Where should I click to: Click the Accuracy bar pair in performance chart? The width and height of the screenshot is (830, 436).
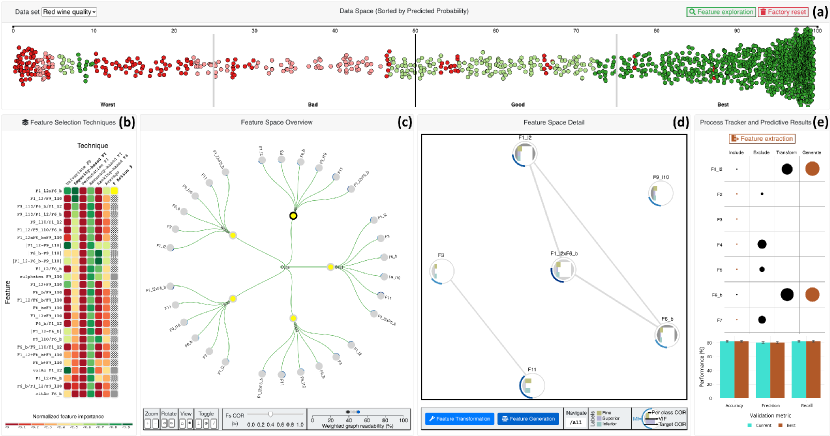(734, 369)
